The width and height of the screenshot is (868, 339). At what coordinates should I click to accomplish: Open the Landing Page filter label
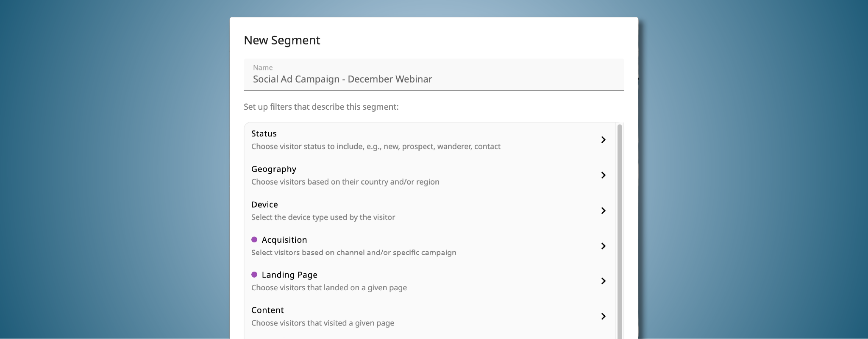pos(289,275)
